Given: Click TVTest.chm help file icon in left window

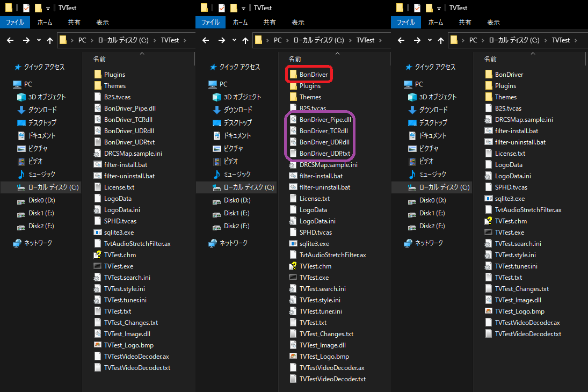Looking at the screenshot, I should click(x=98, y=255).
